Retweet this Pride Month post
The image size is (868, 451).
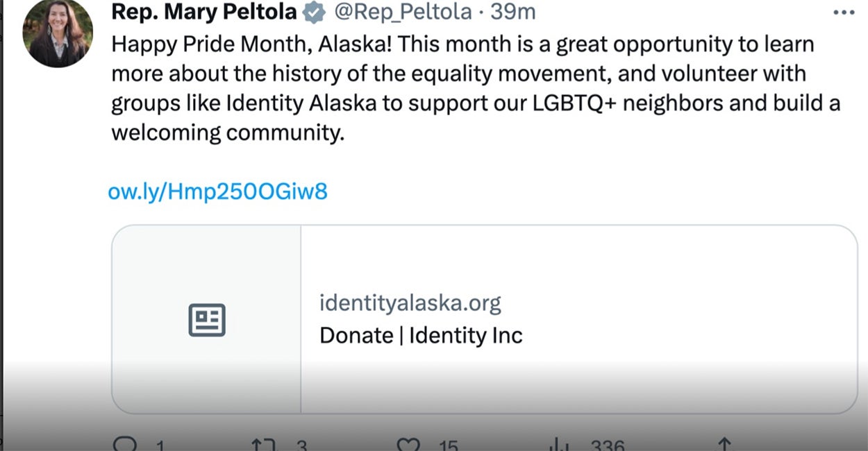click(x=264, y=445)
